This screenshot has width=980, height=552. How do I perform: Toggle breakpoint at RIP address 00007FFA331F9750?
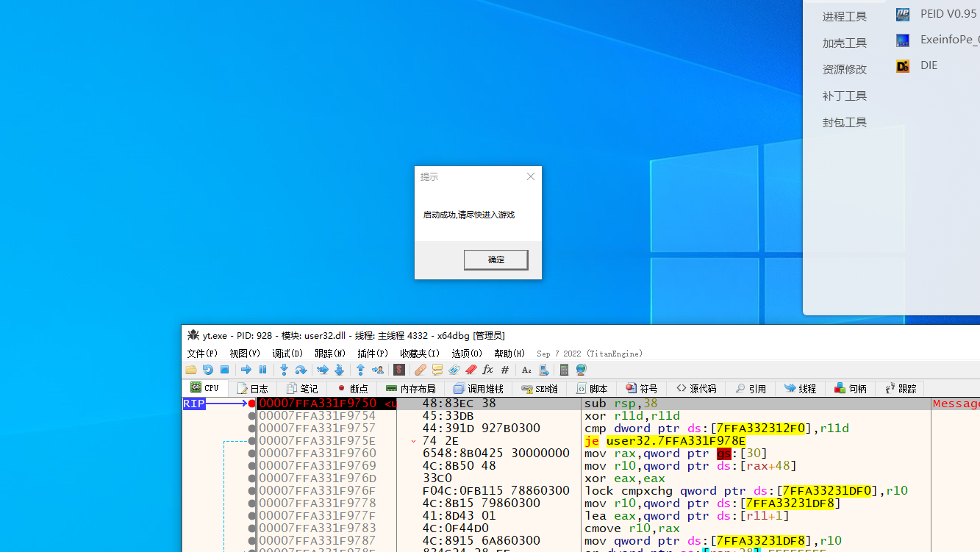click(x=252, y=404)
